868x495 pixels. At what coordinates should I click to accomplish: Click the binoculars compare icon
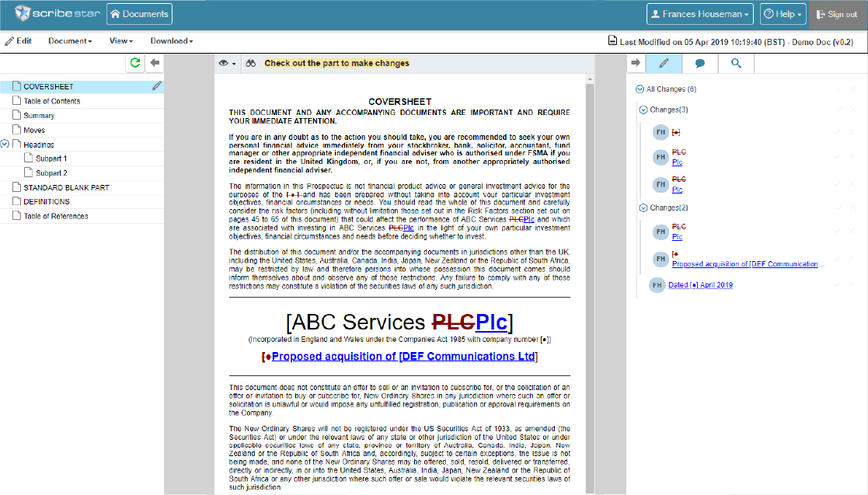[x=252, y=63]
